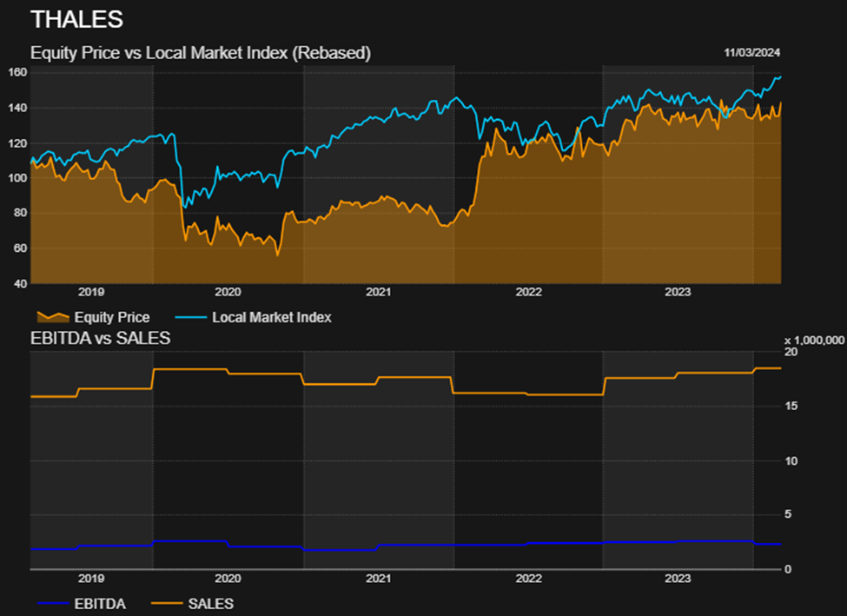847x616 pixels.
Task: Click the 140 y-axis label
Action: pyautogui.click(x=17, y=108)
